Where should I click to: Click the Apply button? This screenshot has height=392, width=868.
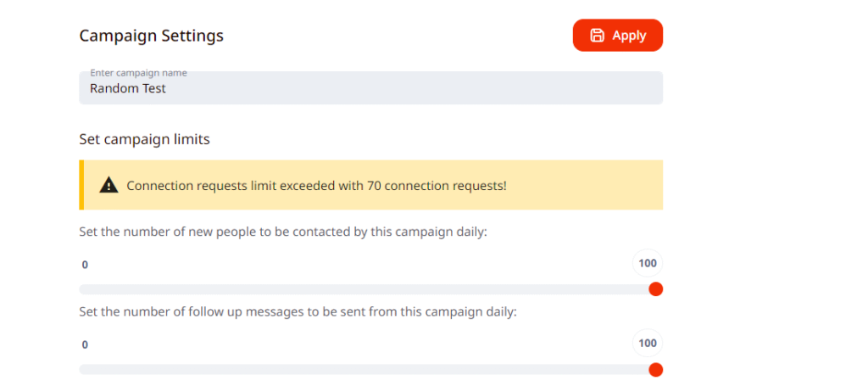point(617,36)
